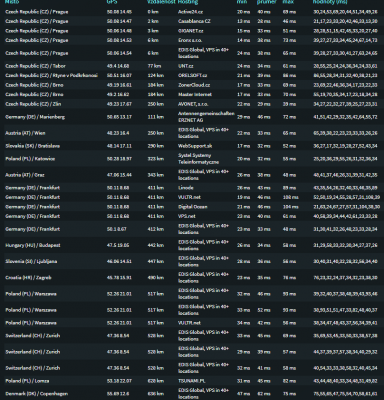Select 'Czech Republic (CZ) / Tabor' location
Image resolution: width=384 pixels, height=400 pixels.
point(35,66)
